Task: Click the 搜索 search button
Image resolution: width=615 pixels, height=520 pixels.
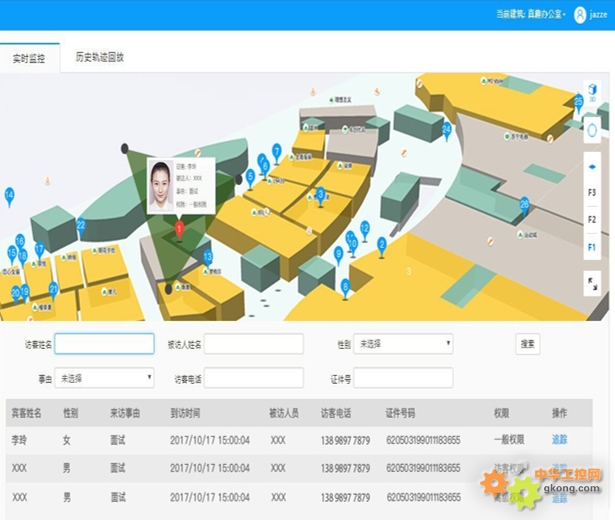Action: pyautogui.click(x=527, y=344)
